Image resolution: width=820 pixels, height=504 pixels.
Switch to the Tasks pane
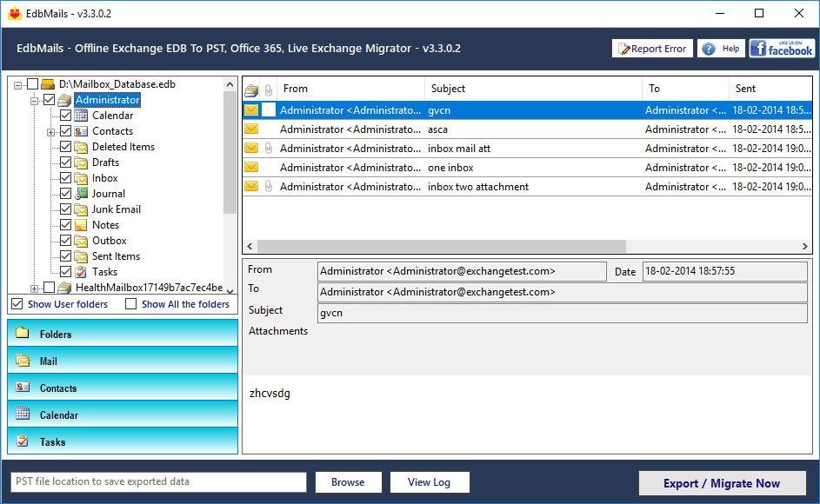(x=123, y=441)
